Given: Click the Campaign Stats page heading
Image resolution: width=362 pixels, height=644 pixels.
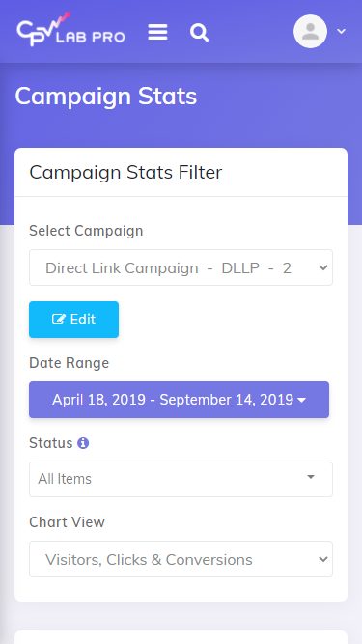Looking at the screenshot, I should coord(106,97).
